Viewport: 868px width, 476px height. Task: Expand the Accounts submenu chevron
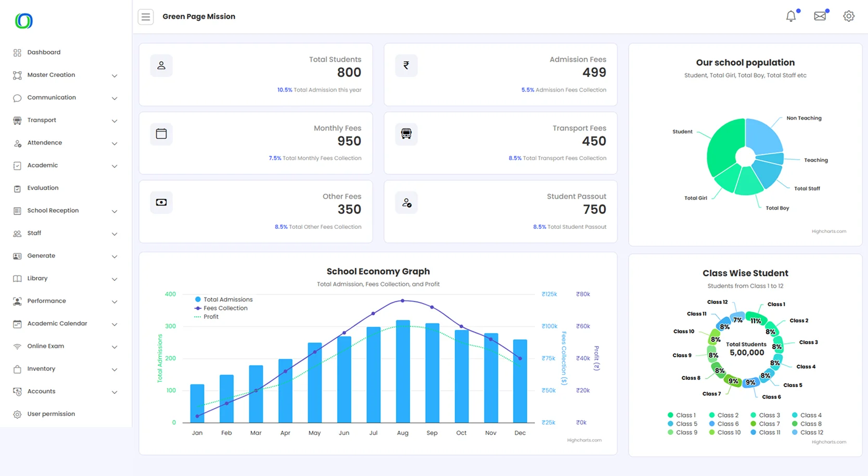pyautogui.click(x=114, y=392)
